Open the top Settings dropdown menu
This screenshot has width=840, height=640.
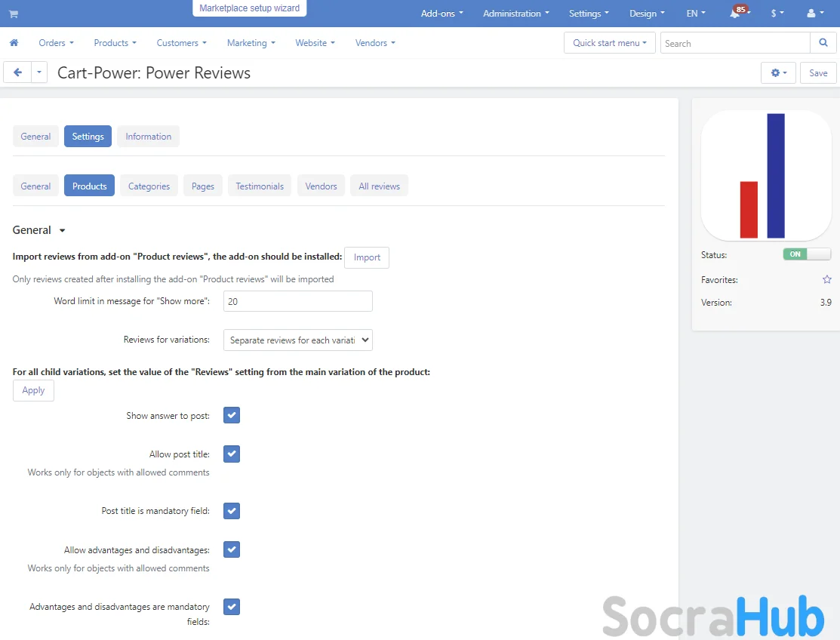(589, 14)
